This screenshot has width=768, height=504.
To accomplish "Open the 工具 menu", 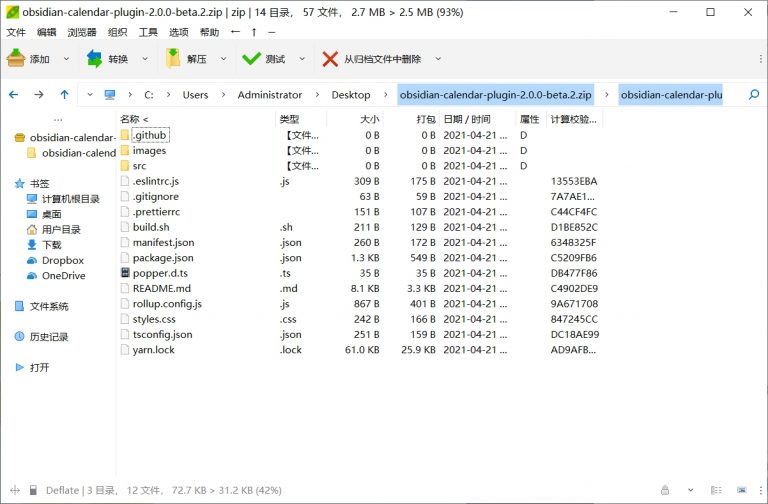I will point(148,32).
